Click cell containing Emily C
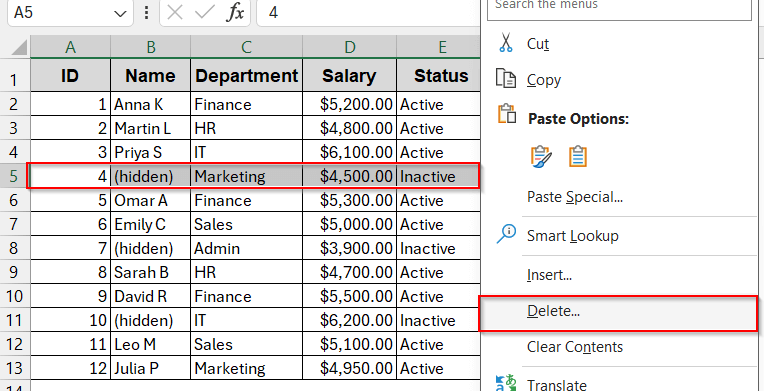 (151, 224)
